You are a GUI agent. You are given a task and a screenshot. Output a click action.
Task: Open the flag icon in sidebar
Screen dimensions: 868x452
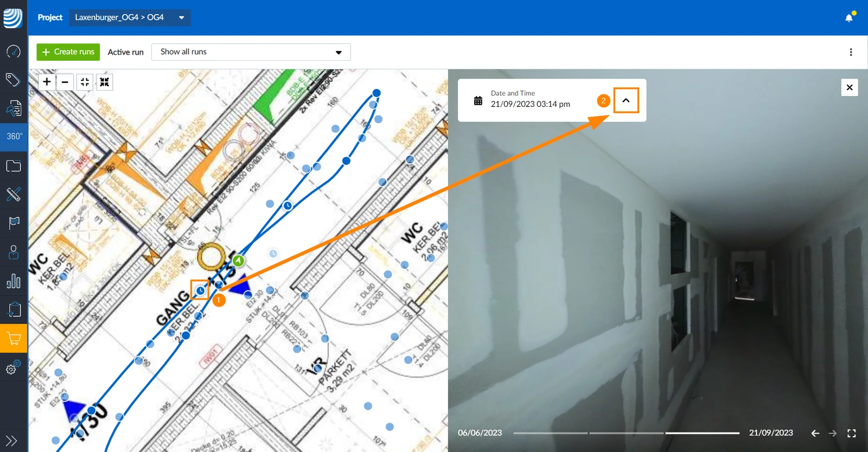click(14, 222)
